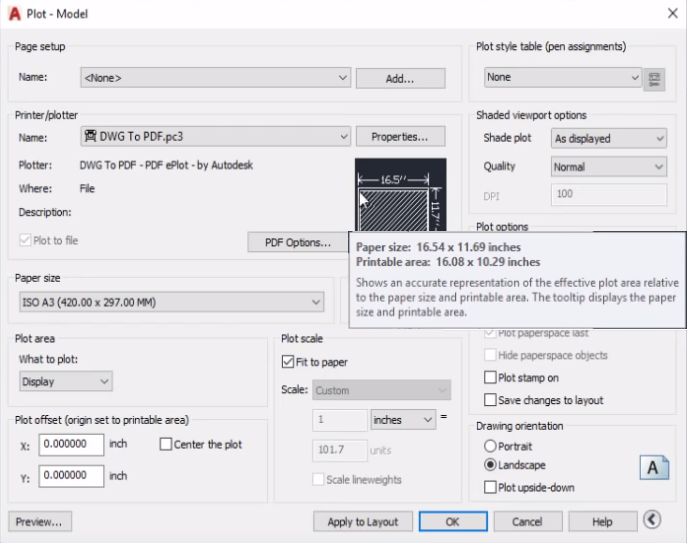Enable Center the plot checkbox

(x=166, y=444)
